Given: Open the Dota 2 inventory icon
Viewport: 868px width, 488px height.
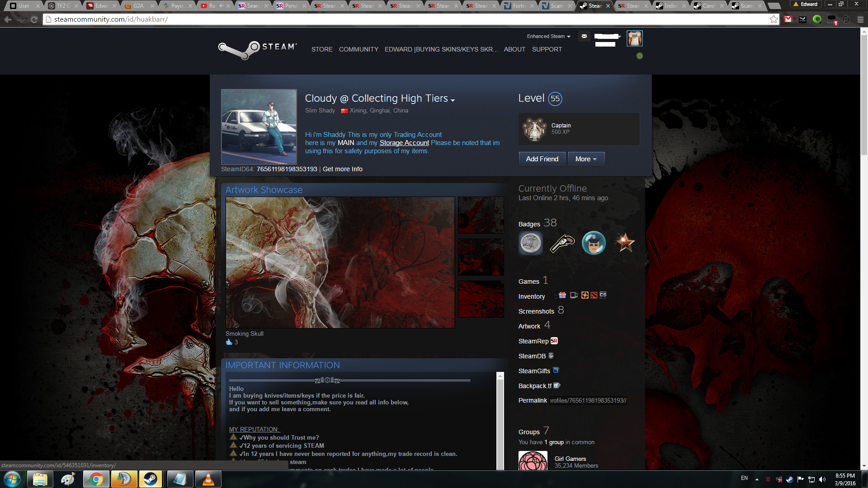Looking at the screenshot, I should click(594, 295).
